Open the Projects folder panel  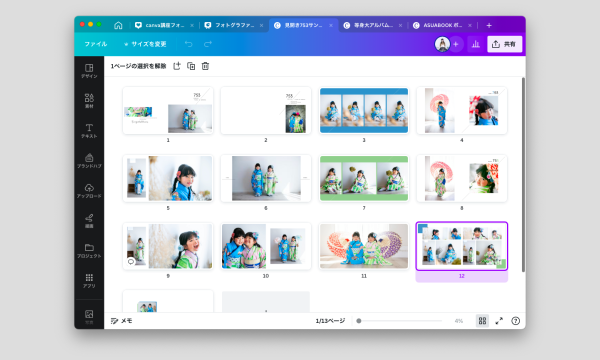[89, 251]
